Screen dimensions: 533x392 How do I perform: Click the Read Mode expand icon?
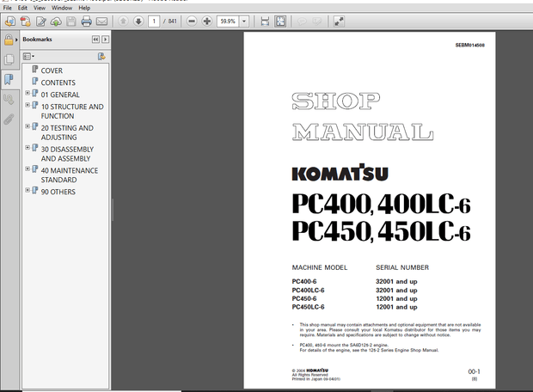coord(339,21)
